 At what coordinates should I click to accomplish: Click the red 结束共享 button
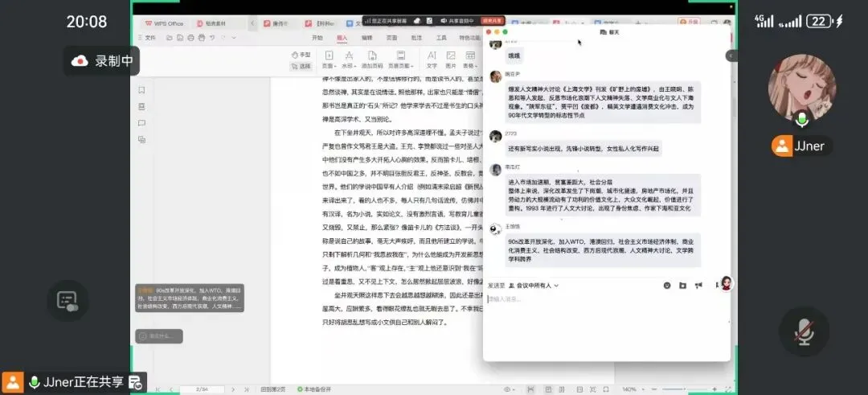pos(493,21)
